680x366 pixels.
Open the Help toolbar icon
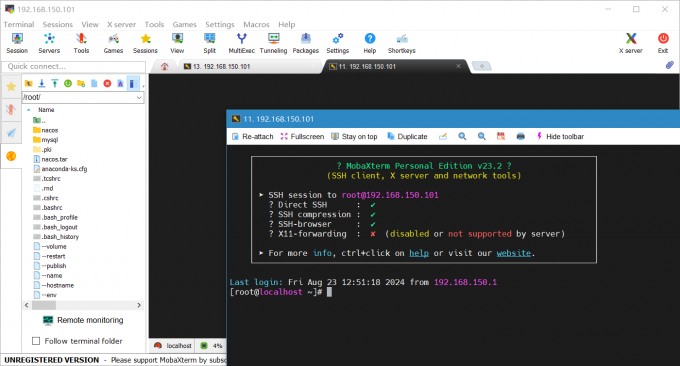coord(369,43)
